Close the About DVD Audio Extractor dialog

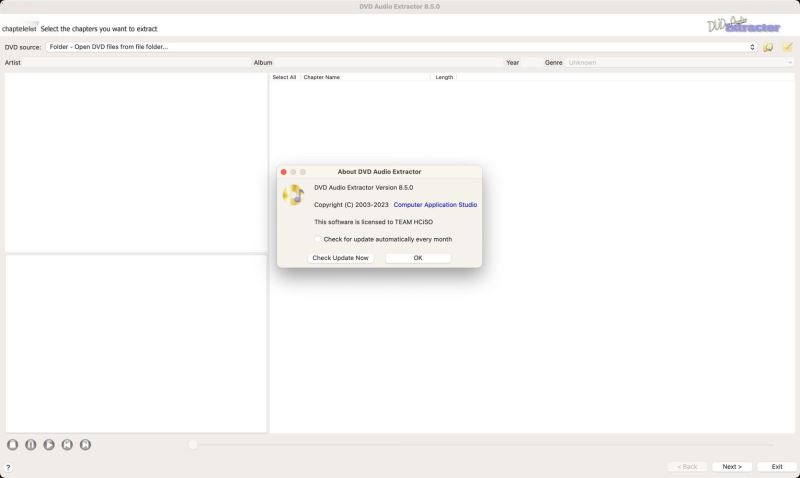pyautogui.click(x=284, y=172)
